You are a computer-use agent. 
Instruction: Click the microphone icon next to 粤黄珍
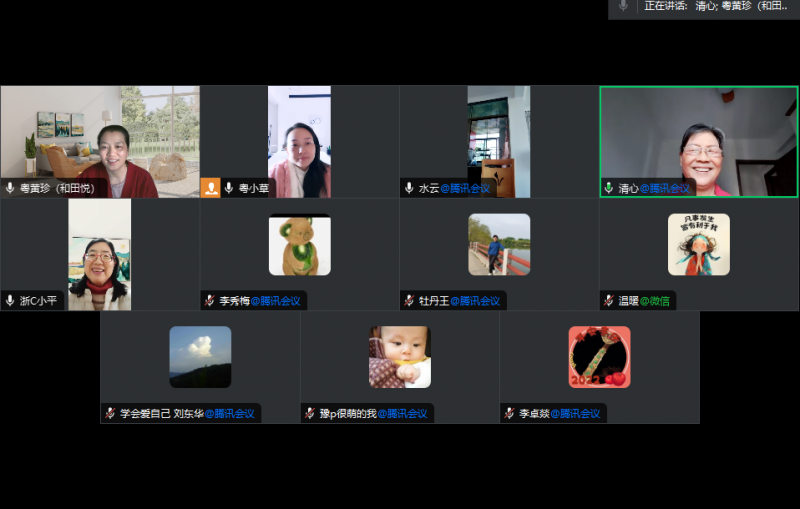(10, 188)
